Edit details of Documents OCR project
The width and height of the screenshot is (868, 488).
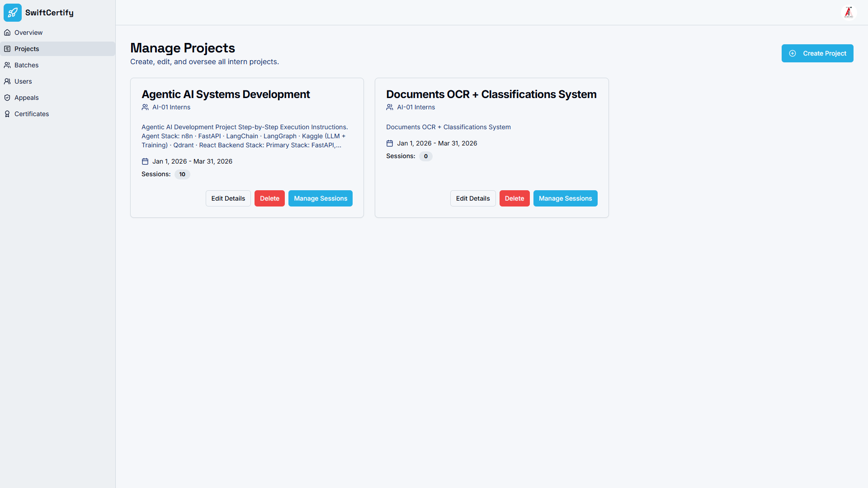point(473,198)
